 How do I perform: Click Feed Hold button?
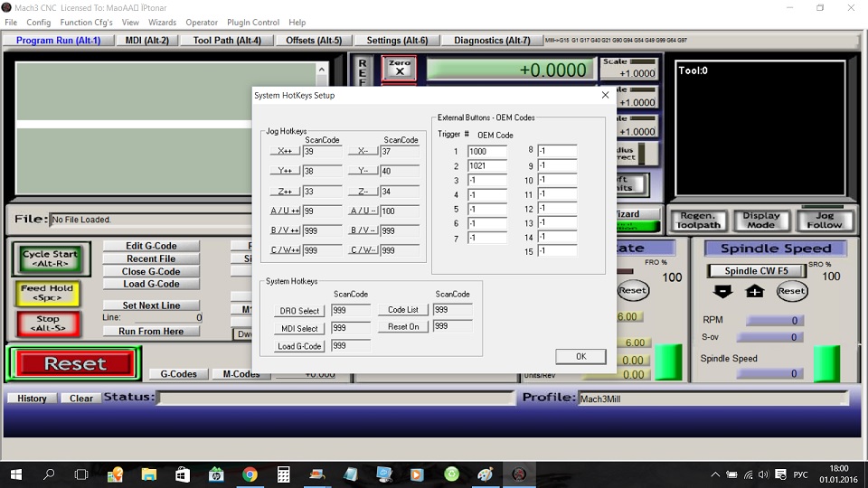[x=47, y=293]
